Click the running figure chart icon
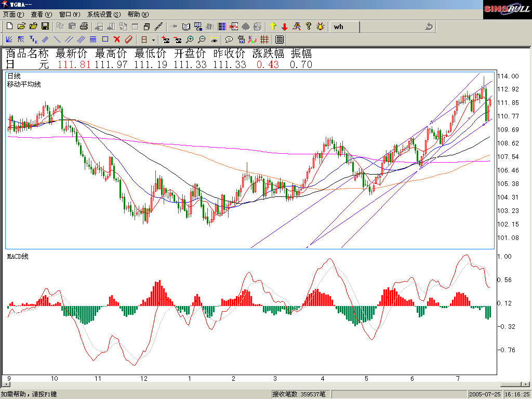 (x=297, y=26)
